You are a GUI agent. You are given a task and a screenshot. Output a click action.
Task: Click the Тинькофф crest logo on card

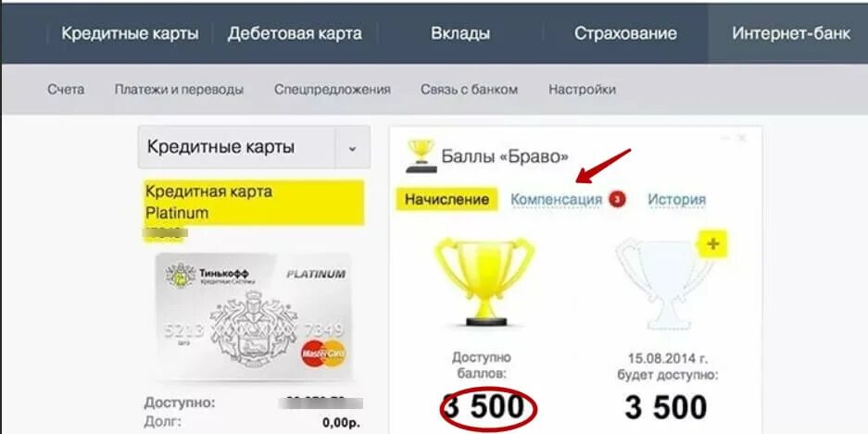pyautogui.click(x=181, y=275)
